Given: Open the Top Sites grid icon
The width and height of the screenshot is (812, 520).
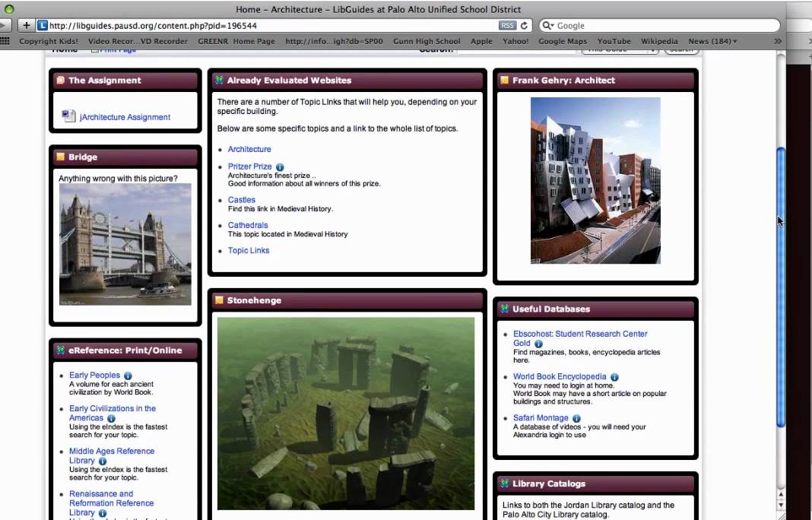Looking at the screenshot, I should coord(5,41).
